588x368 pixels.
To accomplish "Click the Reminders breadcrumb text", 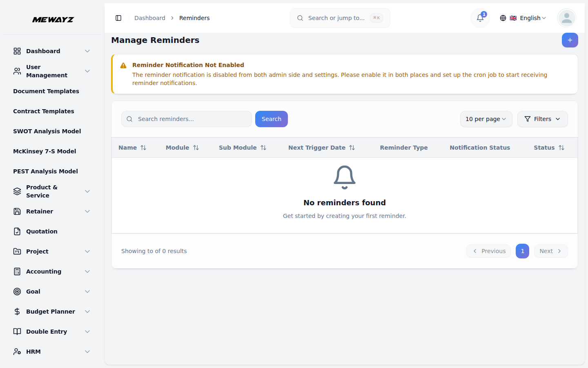I will (x=194, y=18).
